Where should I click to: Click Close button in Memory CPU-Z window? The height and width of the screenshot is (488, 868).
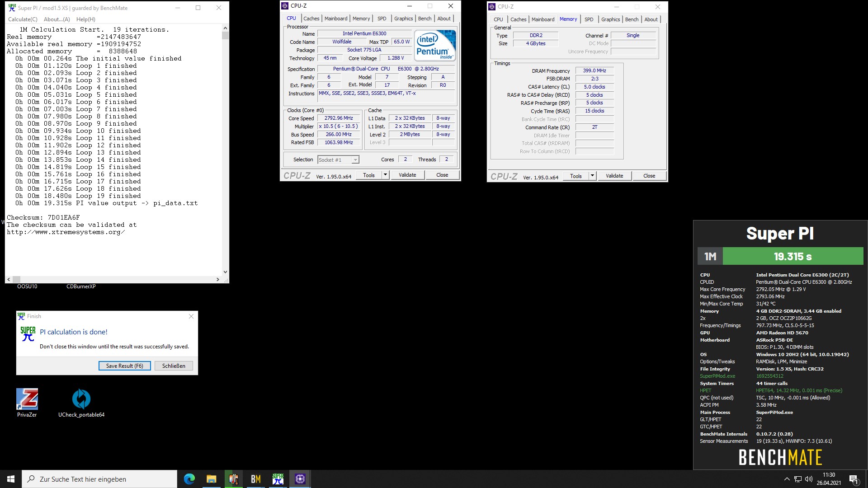(649, 176)
